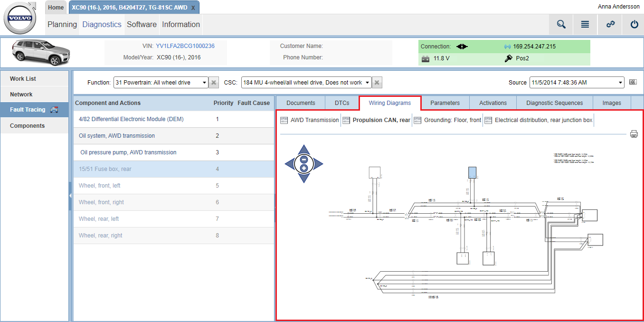
Task: Switch to the Diagnostic Sequences tab
Action: (555, 103)
